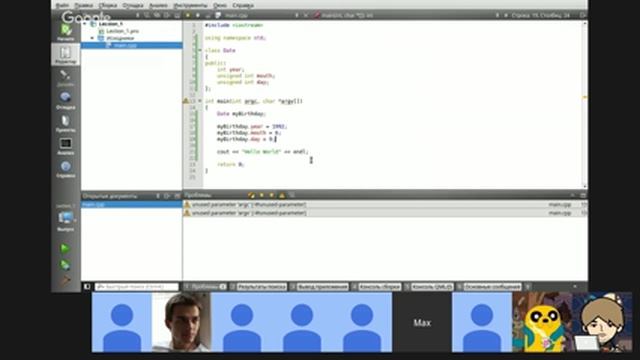Open the Файл menu
640x360 pixels.
[62, 5]
